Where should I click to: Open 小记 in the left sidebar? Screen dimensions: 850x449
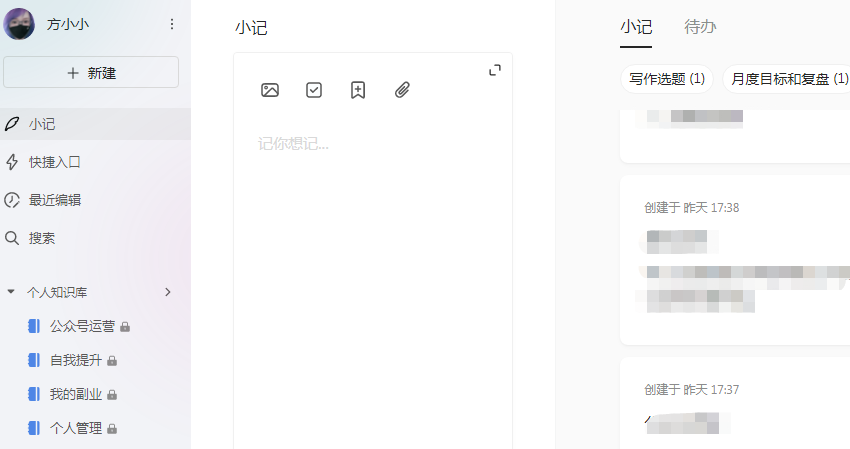[x=42, y=124]
